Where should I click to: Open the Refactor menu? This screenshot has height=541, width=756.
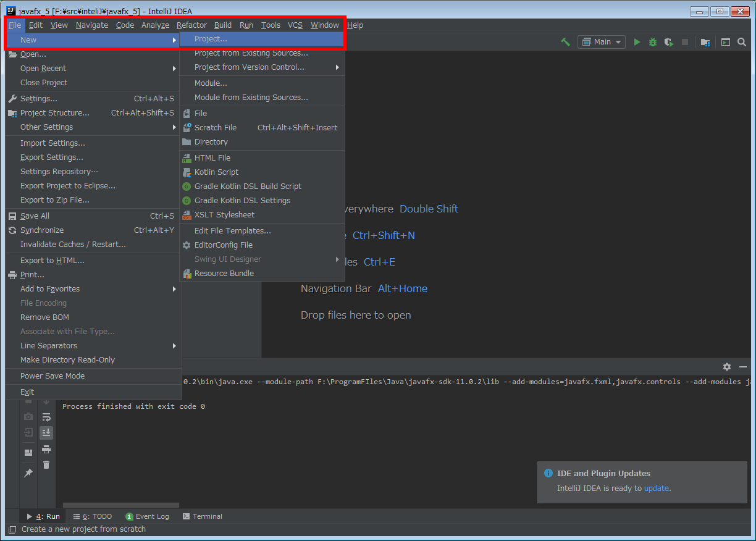191,25
